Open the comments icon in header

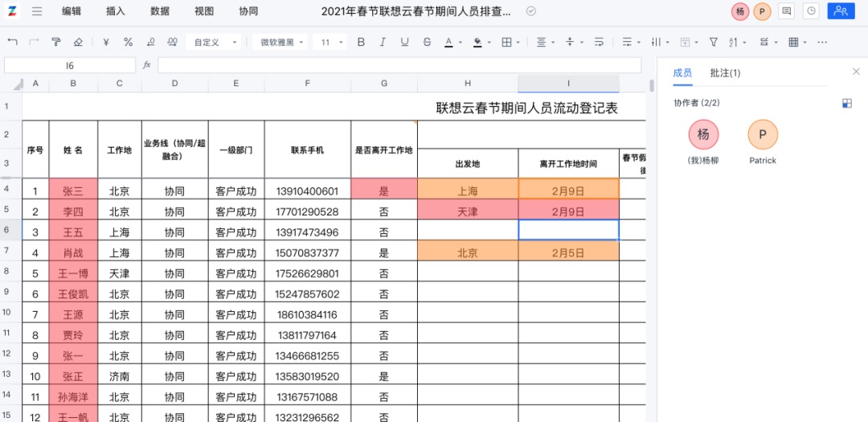coord(786,11)
